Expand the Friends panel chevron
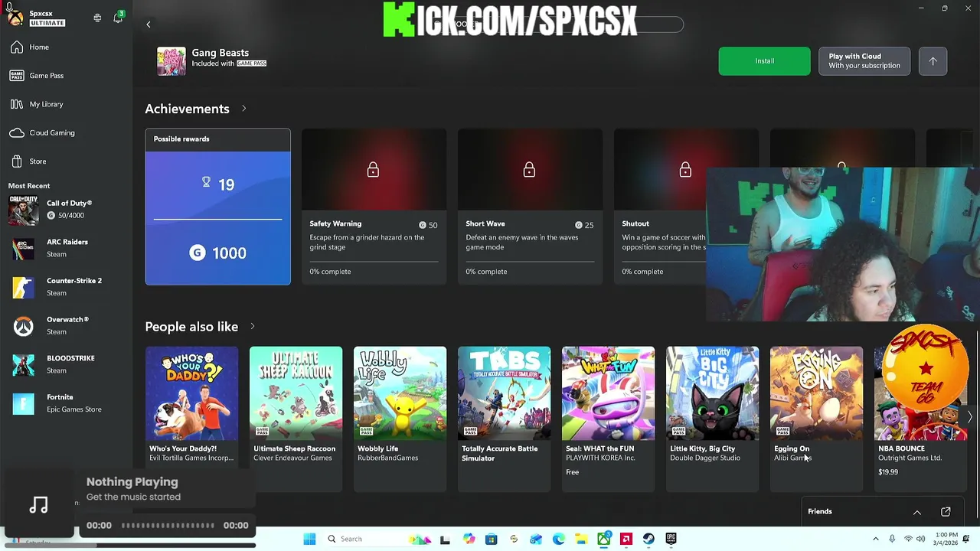 [917, 512]
